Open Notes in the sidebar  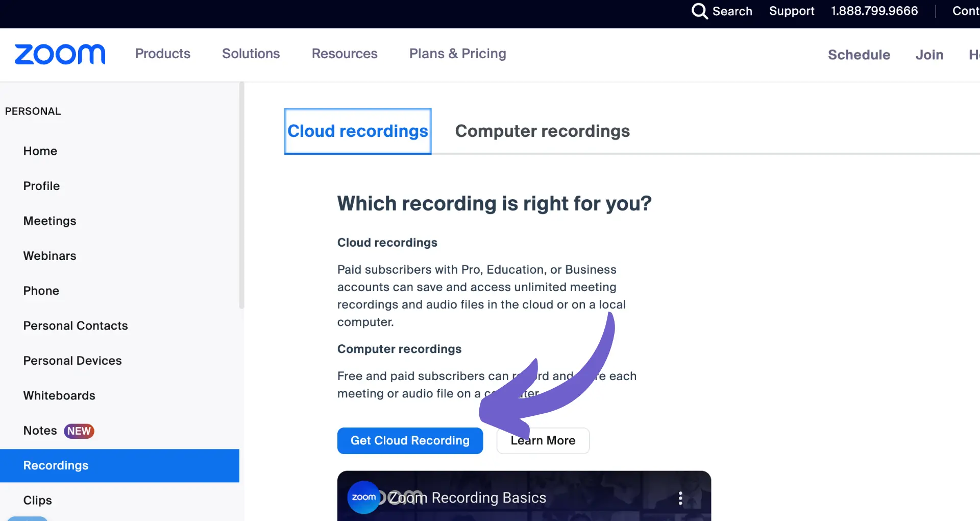click(40, 431)
